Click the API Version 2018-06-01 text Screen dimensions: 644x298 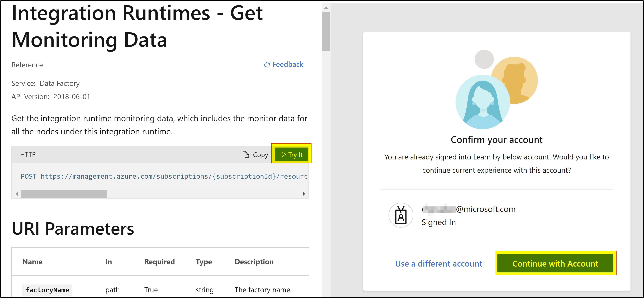(x=51, y=97)
